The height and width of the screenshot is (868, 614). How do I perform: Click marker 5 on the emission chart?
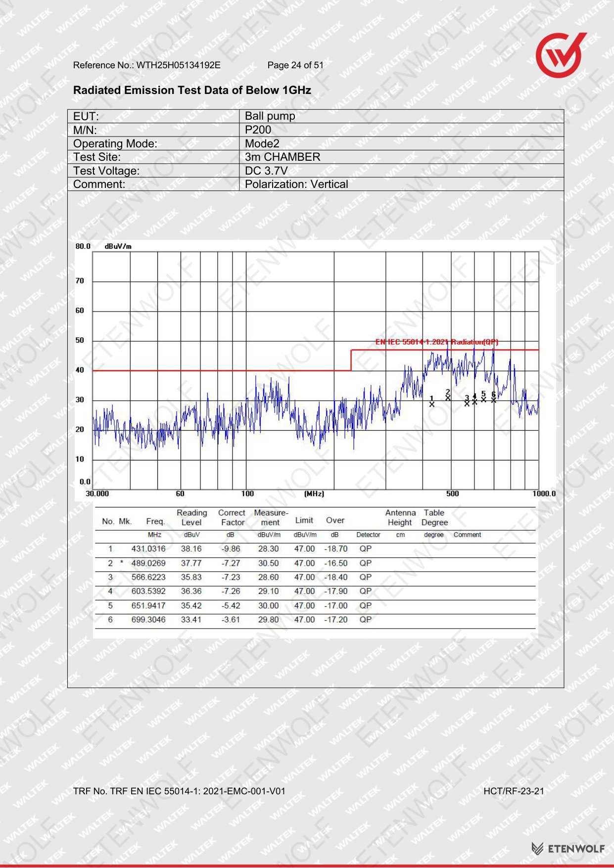[x=483, y=397]
